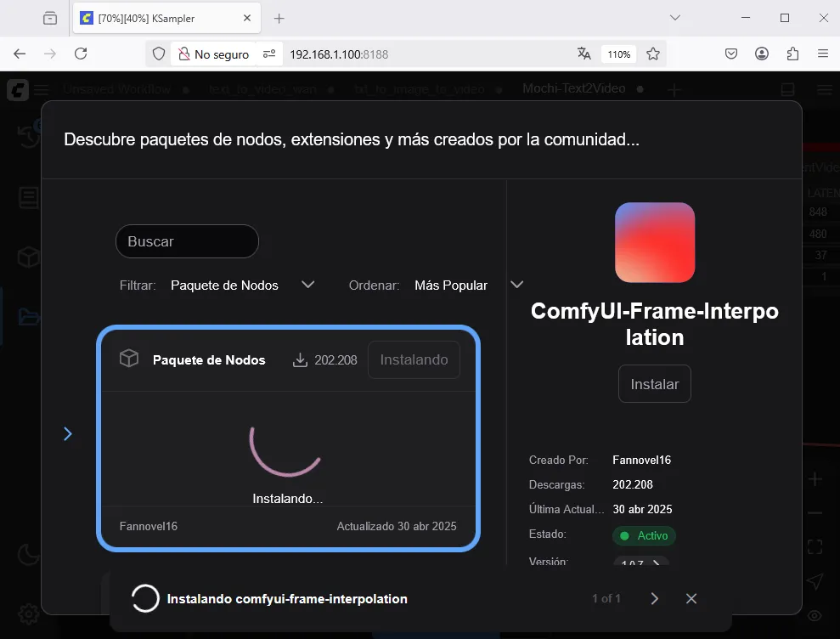Viewport: 840px width, 639px height.
Task: Open the workflows folder sidebar icon
Action: 28,316
